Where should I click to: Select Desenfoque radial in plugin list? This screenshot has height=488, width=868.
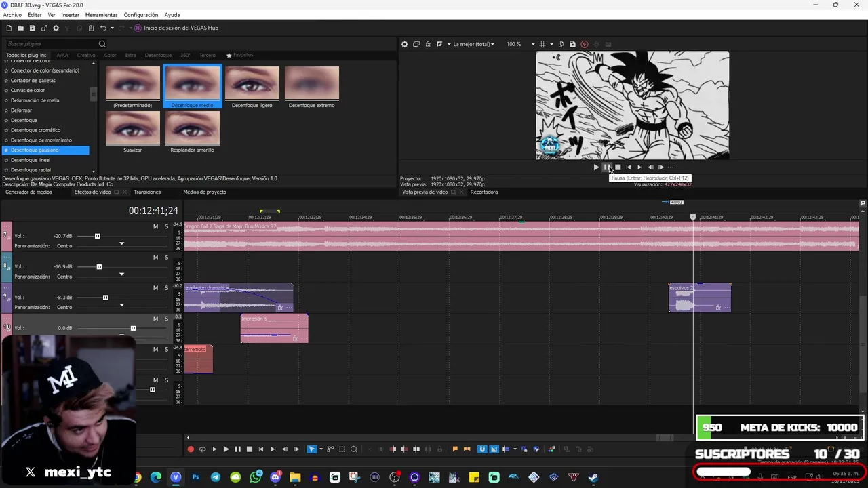click(31, 170)
